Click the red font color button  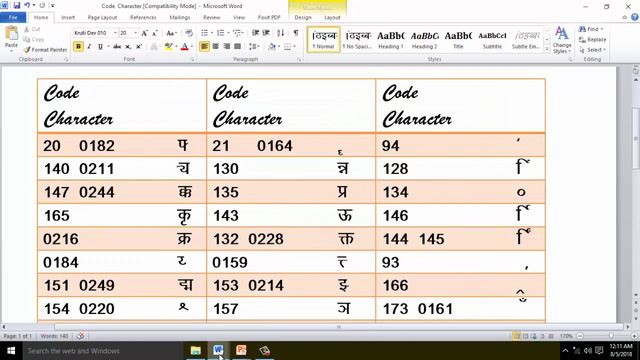[184, 47]
